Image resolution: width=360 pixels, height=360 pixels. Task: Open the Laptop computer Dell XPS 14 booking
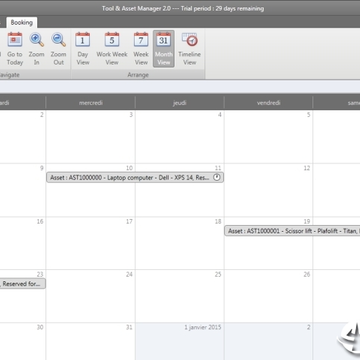[x=135, y=178]
